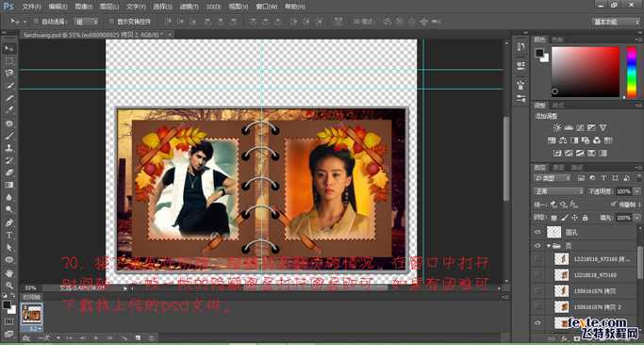Click the Curves adjustment icon
Viewport: 644px width, 345px height.
point(580,128)
